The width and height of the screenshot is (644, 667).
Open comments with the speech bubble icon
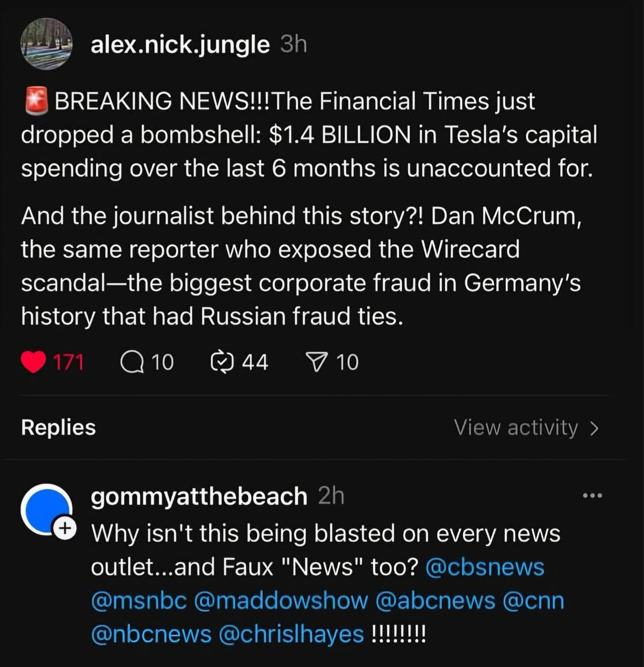(132, 362)
